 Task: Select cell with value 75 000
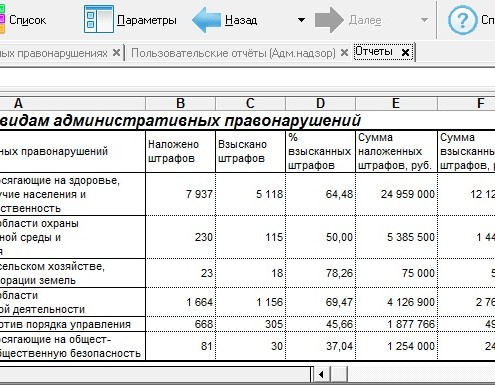click(396, 273)
